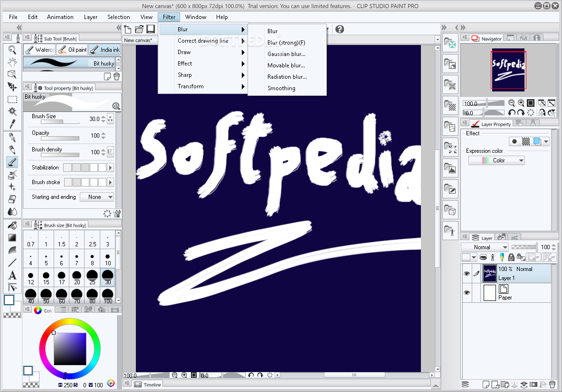The height and width of the screenshot is (392, 562).
Task: Pick brush size 50 preset
Action: click(x=46, y=296)
